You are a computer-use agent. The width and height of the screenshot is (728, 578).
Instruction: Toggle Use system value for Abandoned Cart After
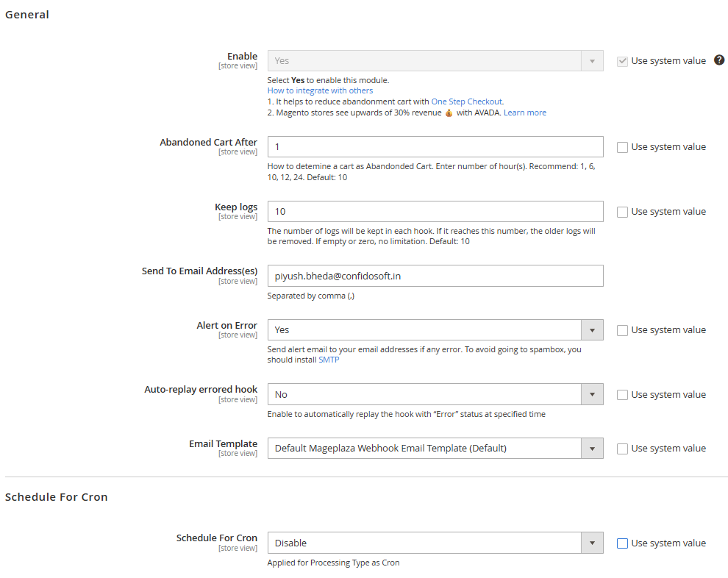coord(622,147)
